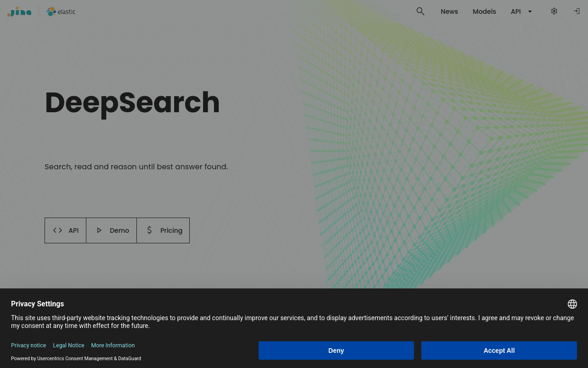Open settings with the gear icon

pos(554,11)
